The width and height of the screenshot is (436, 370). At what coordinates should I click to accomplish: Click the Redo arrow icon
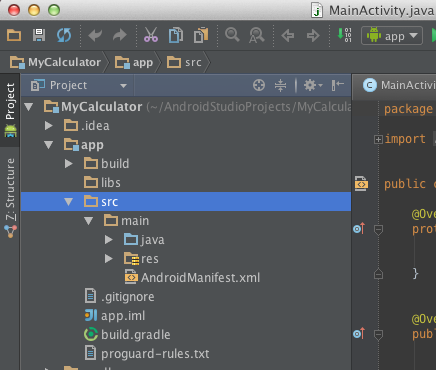[120, 35]
